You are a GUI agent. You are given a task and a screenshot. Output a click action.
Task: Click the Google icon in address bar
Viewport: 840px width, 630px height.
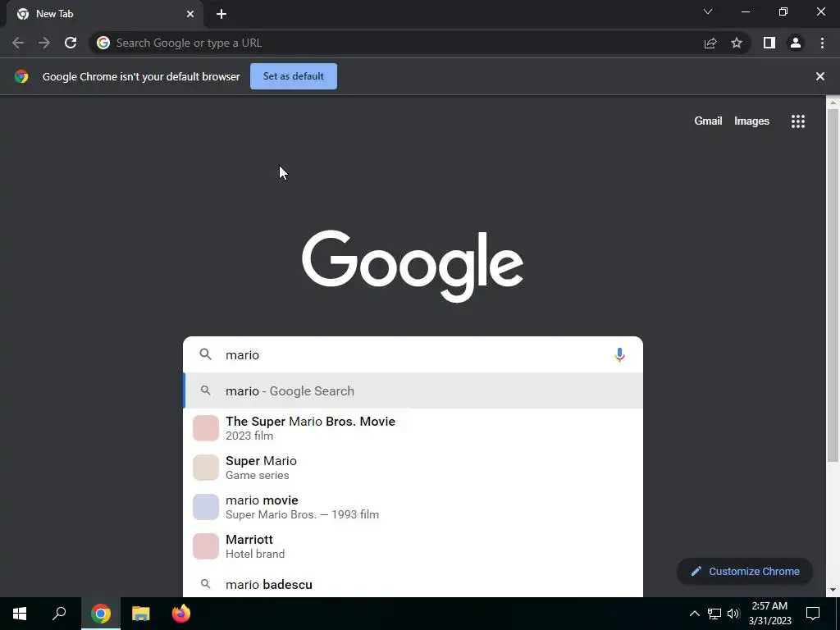tap(103, 43)
